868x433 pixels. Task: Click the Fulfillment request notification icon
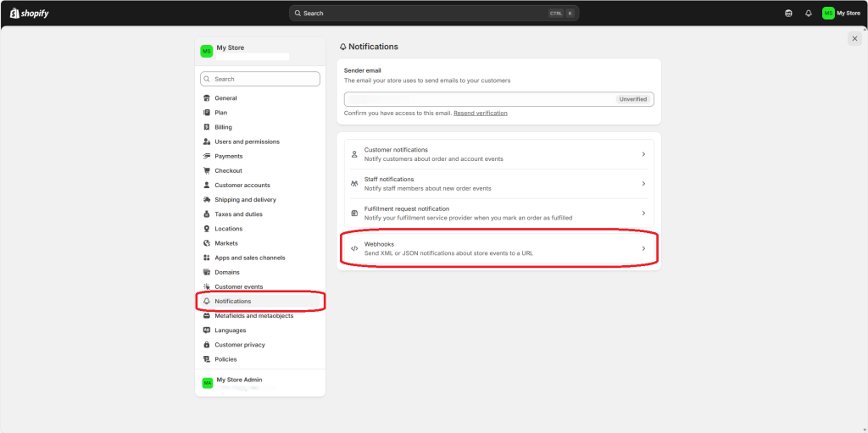(354, 214)
